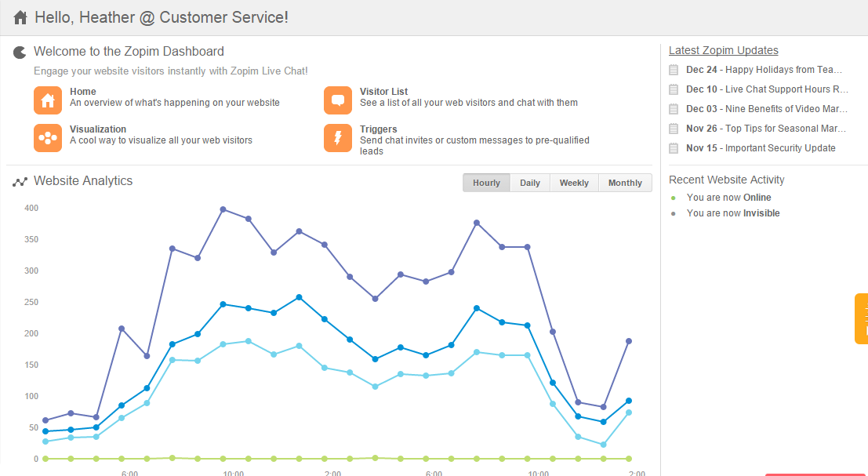Click the Home title link
This screenshot has height=476, width=868.
[x=83, y=92]
